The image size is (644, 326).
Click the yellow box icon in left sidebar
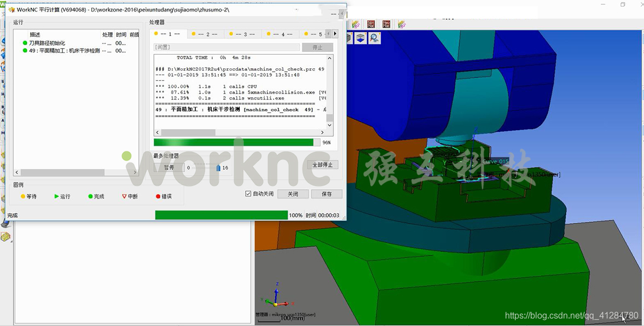click(x=5, y=237)
